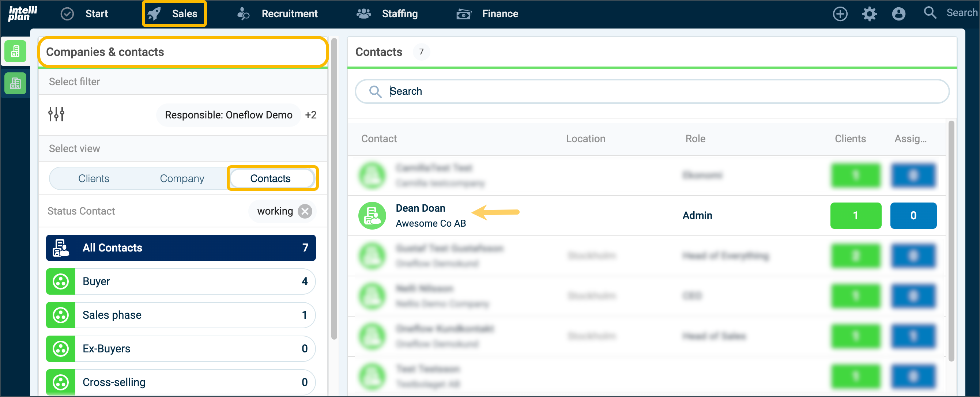
Task: Open the Sales menu
Action: 185,14
